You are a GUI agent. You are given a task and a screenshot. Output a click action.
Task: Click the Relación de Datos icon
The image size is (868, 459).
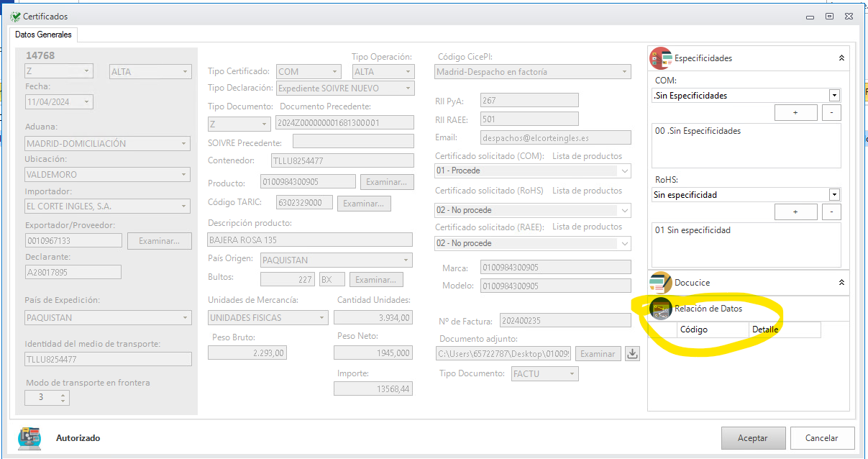click(x=660, y=309)
